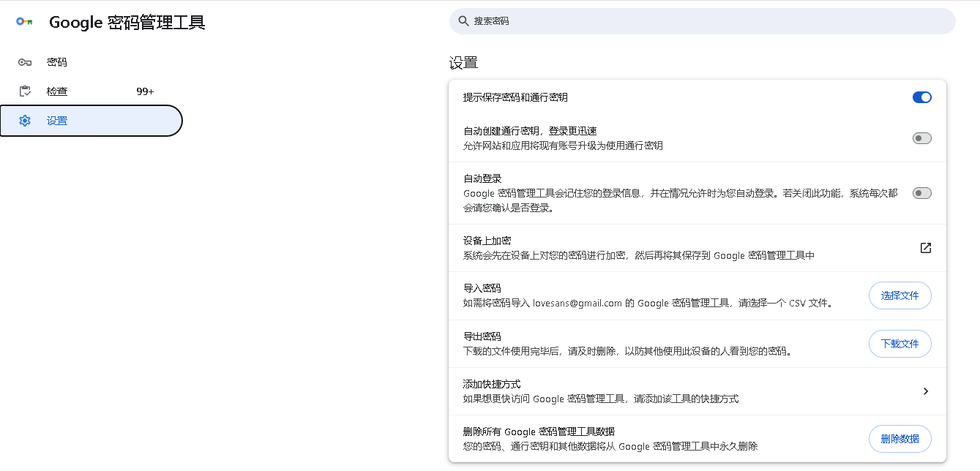Click the clipboard check icon beside 检查

[25, 91]
